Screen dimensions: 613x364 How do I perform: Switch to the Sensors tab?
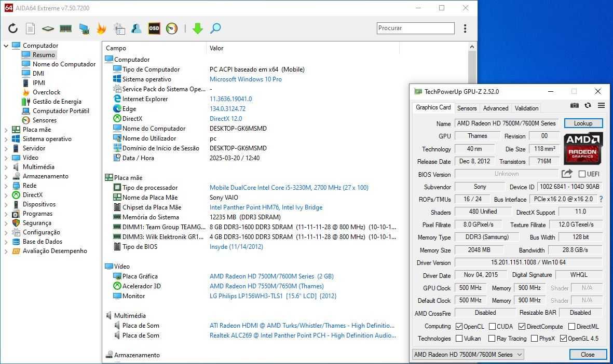tap(467, 108)
